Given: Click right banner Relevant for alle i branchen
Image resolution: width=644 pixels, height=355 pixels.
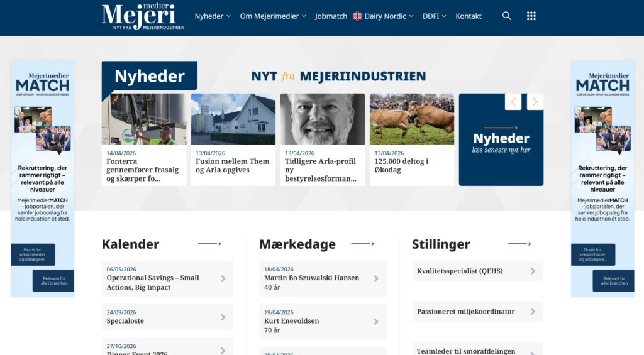Looking at the screenshot, I should click(x=614, y=281).
